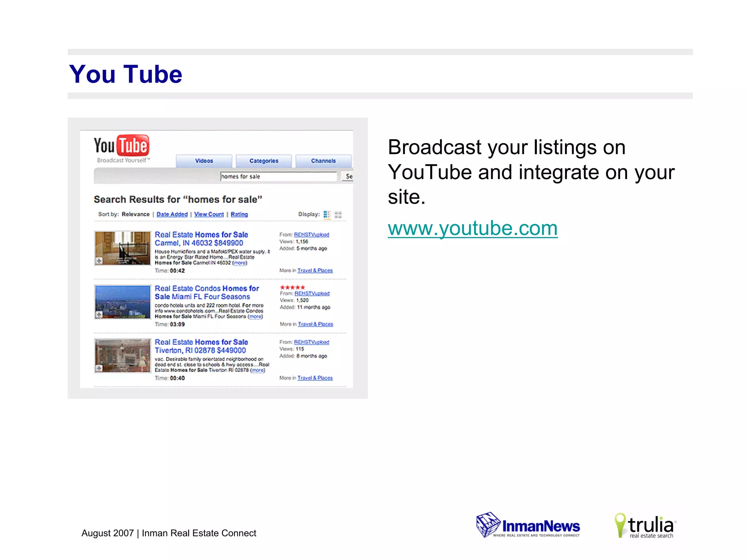Open uploader link on Carmel IN result
The image size is (748, 560).
[x=312, y=235]
